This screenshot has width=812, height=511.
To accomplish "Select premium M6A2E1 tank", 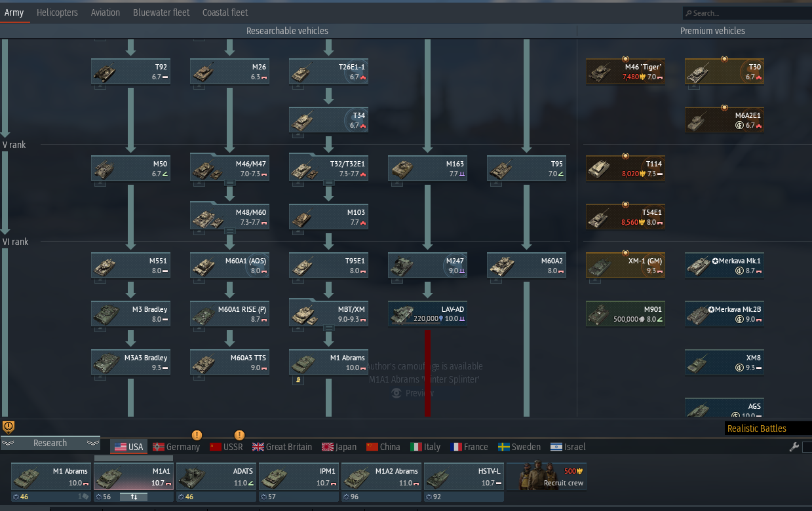I will pyautogui.click(x=724, y=120).
